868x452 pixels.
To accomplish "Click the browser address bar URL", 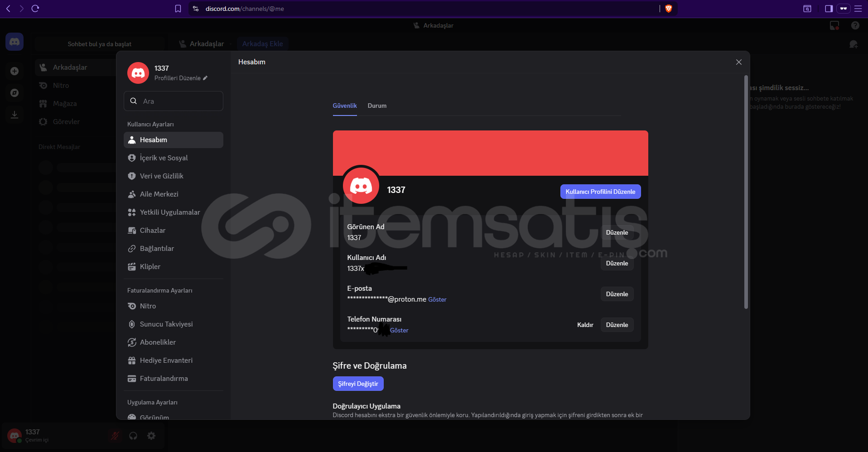I will 245,9.
